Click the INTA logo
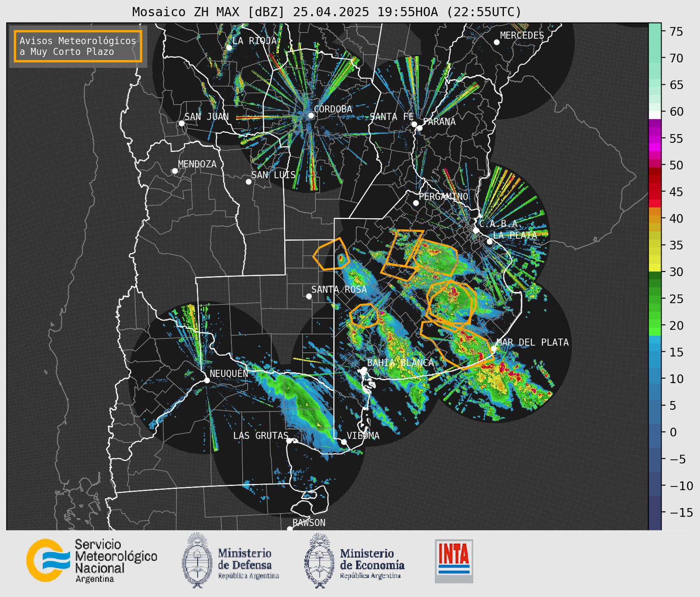 454,561
